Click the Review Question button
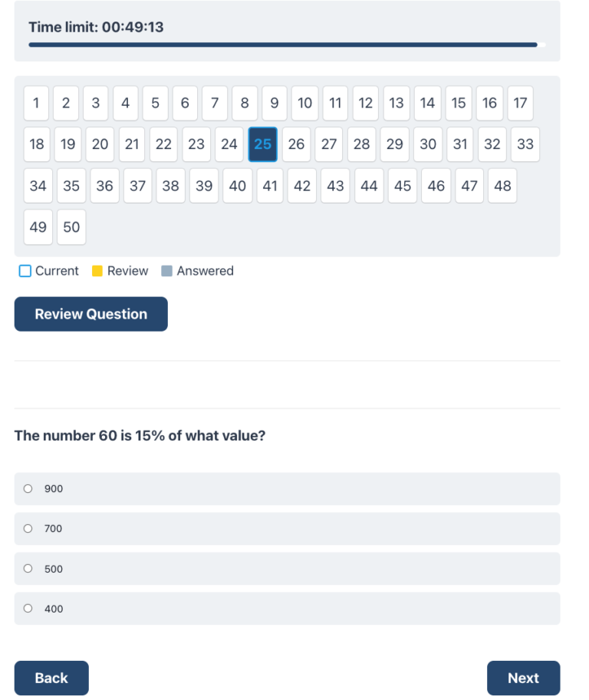 [x=90, y=314]
